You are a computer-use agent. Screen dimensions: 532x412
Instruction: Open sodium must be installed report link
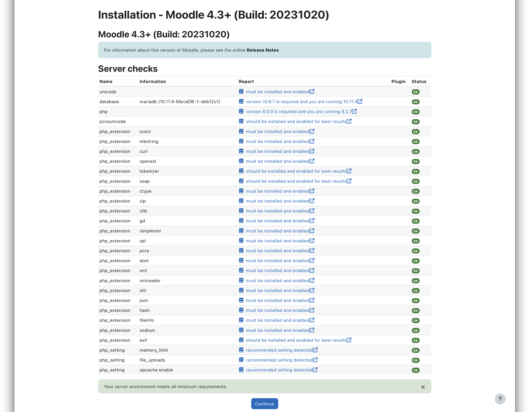277,330
